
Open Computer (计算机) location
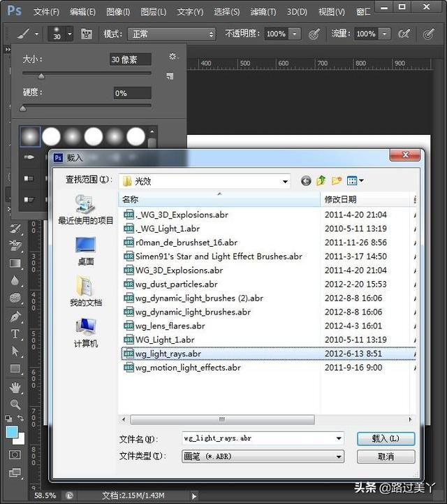[86, 333]
